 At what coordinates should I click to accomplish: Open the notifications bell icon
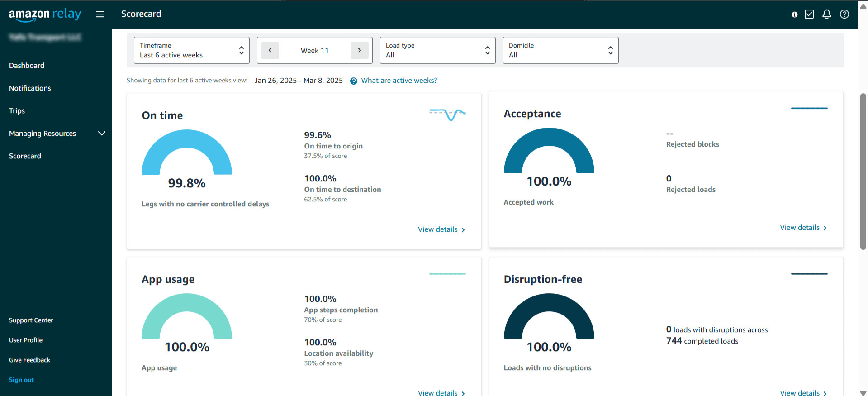click(826, 14)
